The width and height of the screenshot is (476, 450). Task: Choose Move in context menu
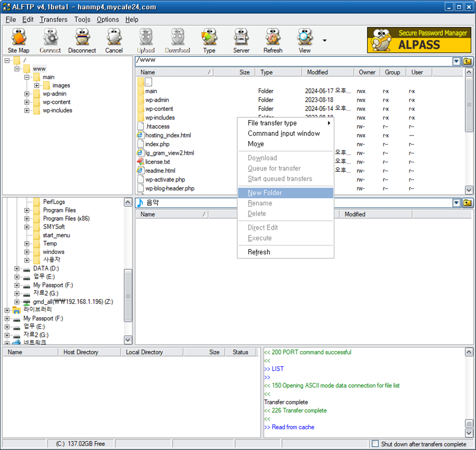point(286,144)
